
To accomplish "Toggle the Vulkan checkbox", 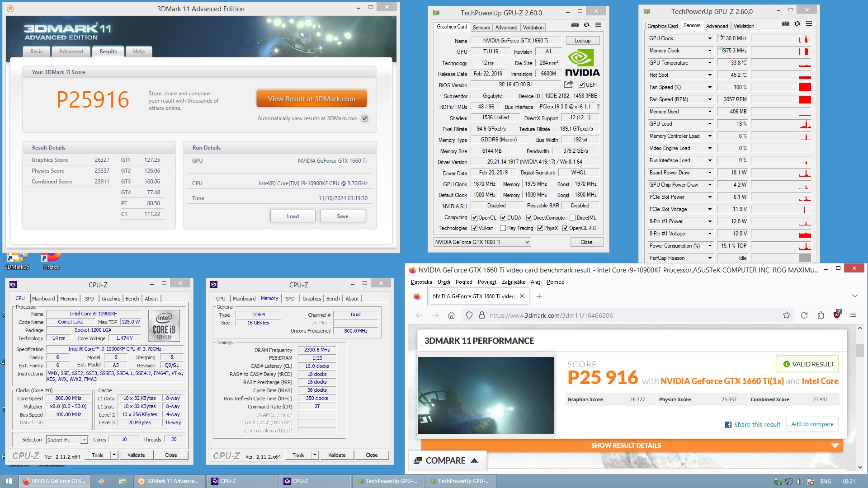I will pyautogui.click(x=474, y=228).
